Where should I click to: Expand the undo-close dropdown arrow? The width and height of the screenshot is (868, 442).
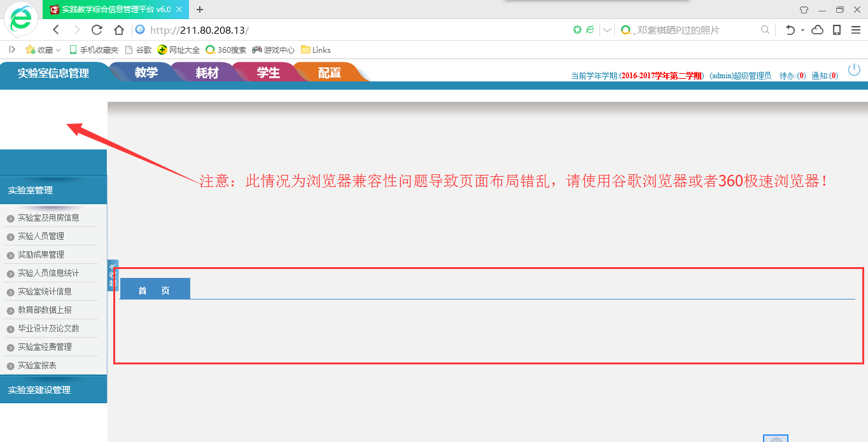tap(802, 30)
